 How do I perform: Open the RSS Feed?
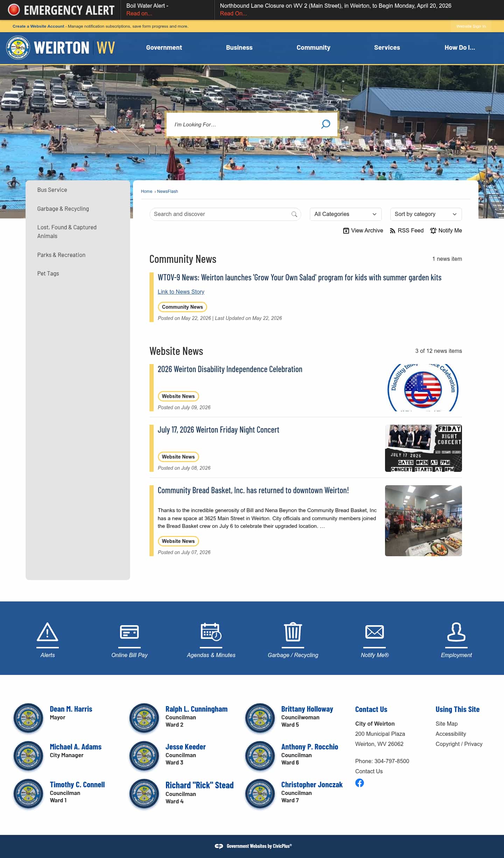point(406,231)
